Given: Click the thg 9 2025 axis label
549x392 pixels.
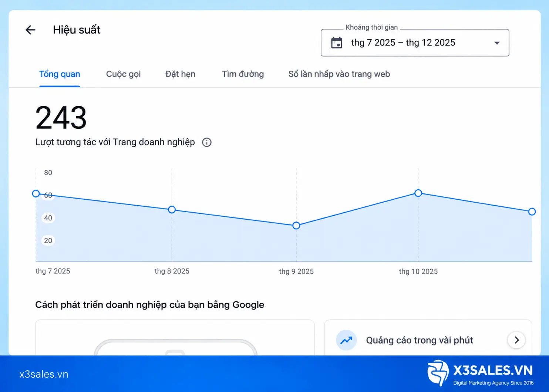Looking at the screenshot, I should pos(296,271).
